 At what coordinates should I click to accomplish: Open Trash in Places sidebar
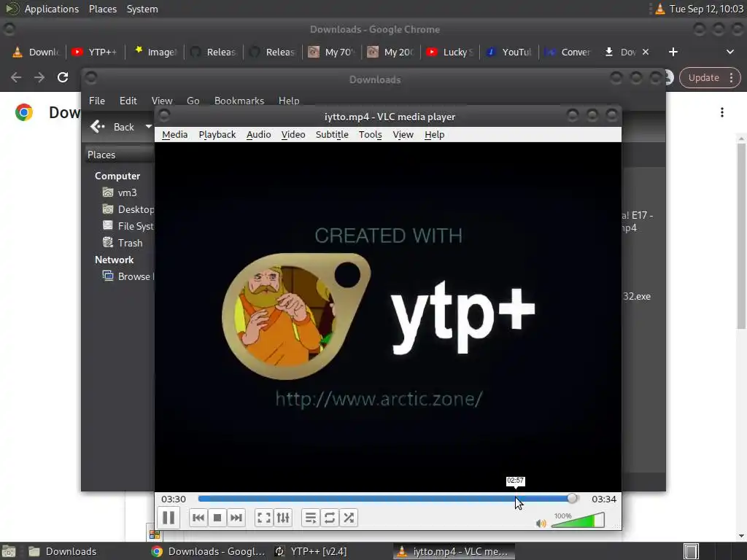(x=123, y=243)
